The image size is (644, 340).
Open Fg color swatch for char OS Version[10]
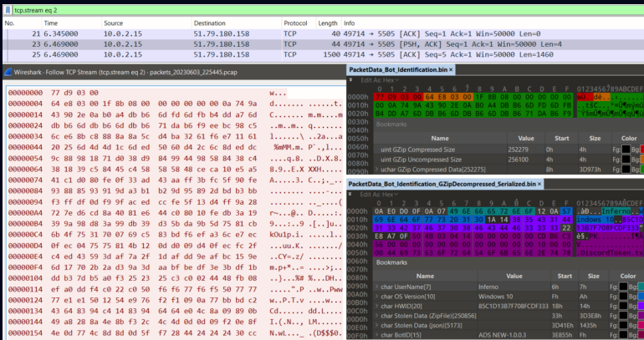624,296
